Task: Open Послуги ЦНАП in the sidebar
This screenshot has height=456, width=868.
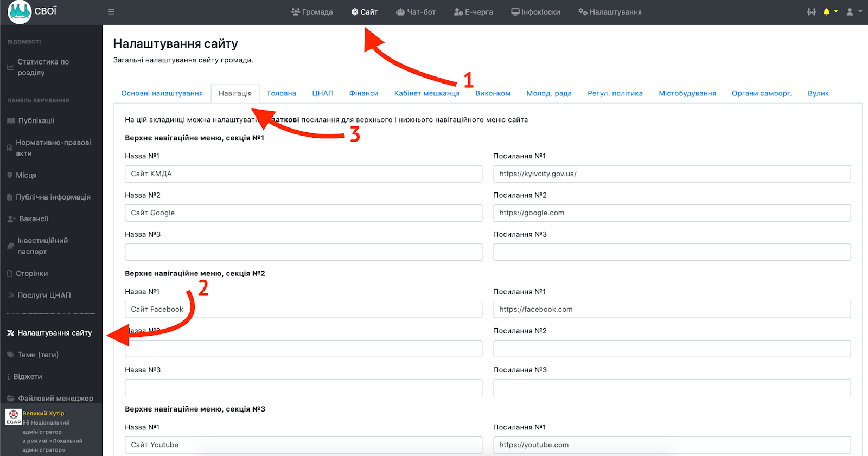Action: (x=44, y=296)
